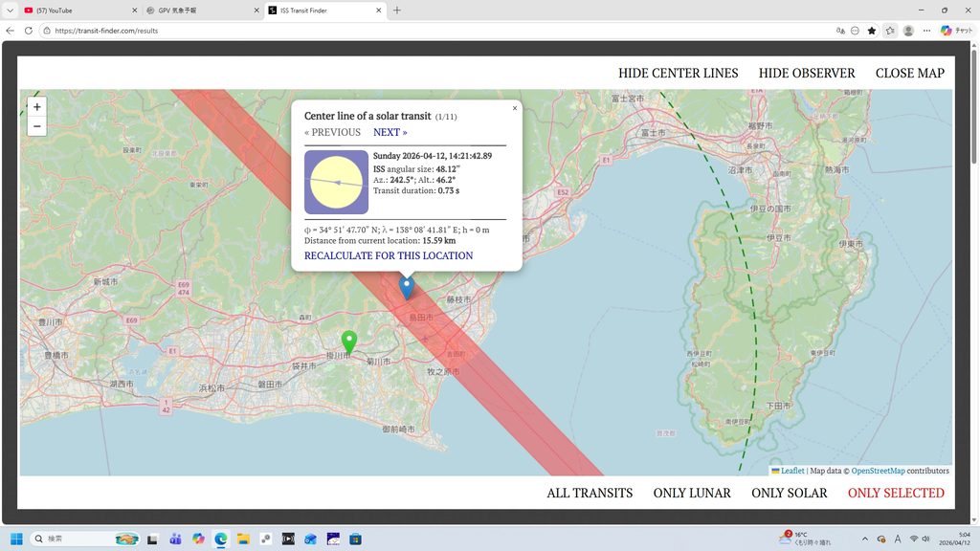Add this page to favorites star
The height and width of the screenshot is (551, 980).
coord(872,30)
